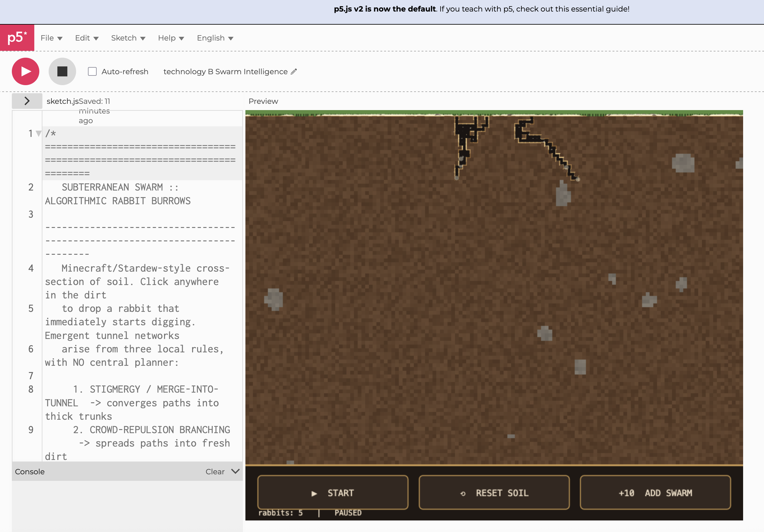
Task: Click the 'PAUSED' status text
Action: (348, 513)
